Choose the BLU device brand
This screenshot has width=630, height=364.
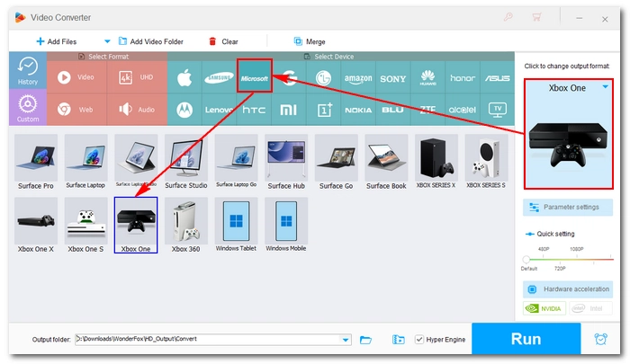(x=393, y=110)
